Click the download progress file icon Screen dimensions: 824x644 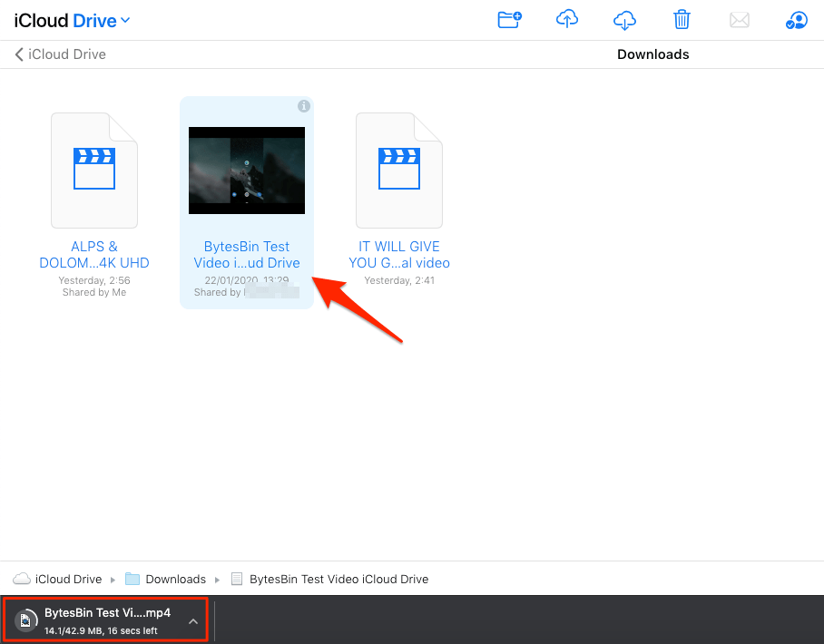coord(25,620)
